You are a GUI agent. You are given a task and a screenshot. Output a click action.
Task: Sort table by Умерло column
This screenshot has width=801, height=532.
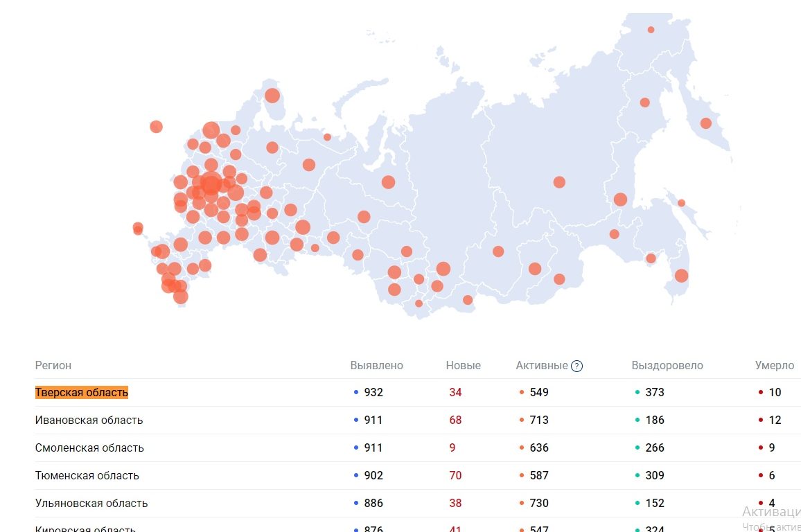click(774, 365)
